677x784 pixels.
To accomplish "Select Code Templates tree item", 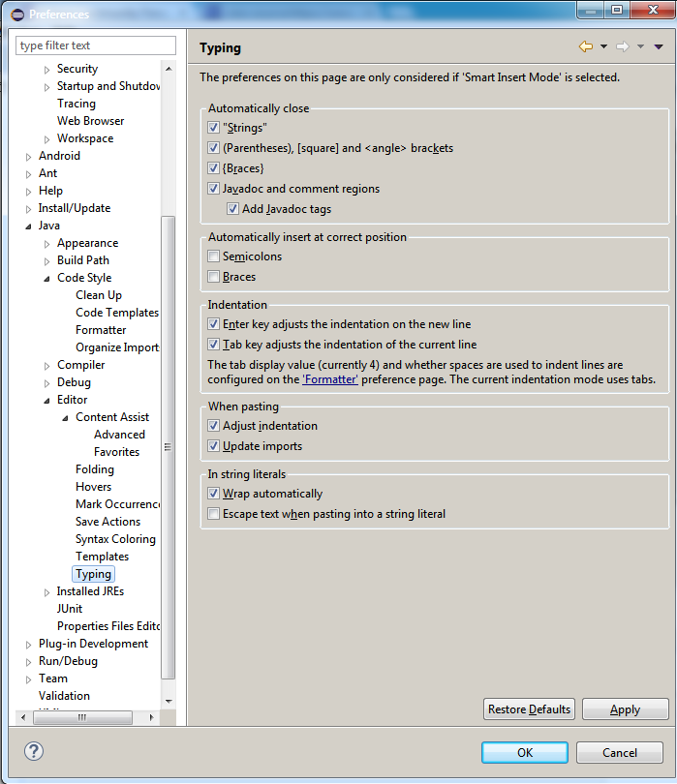I will click(117, 313).
